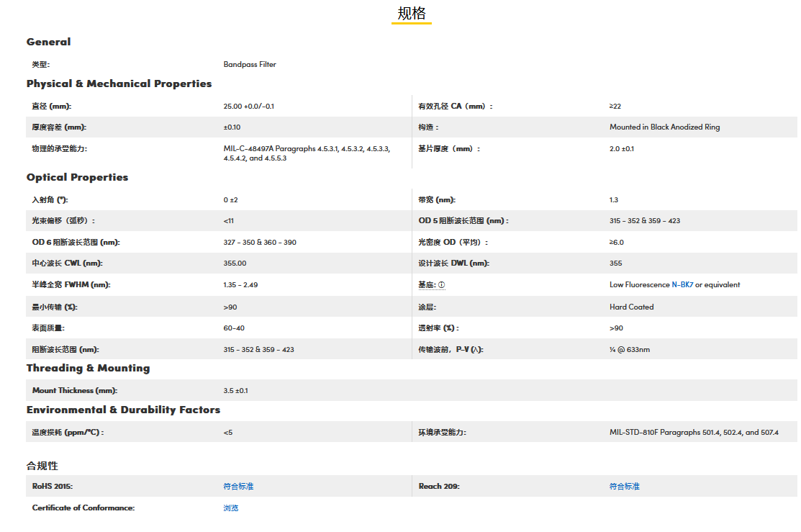The height and width of the screenshot is (532, 801).
Task: Click 浏览 for Certificate of Conformance
Action: pos(230,508)
